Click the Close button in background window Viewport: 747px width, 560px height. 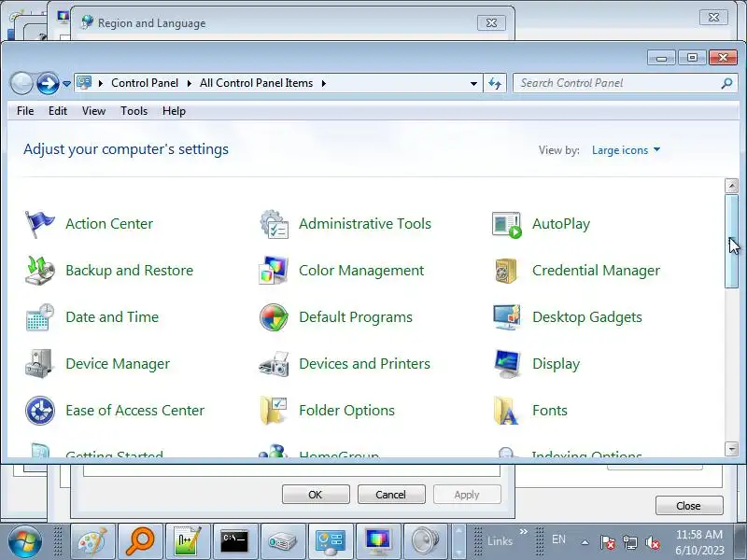tap(689, 506)
